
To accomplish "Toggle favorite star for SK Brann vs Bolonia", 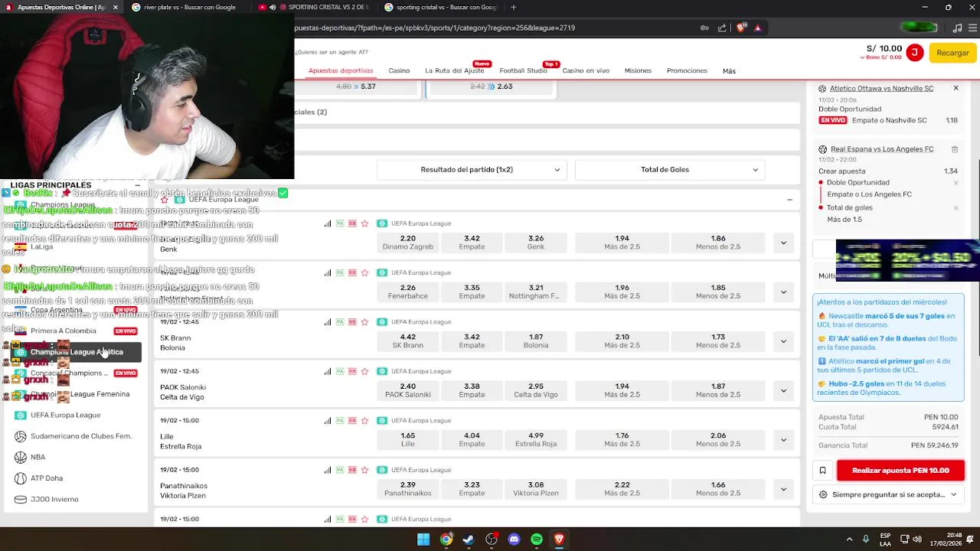I will (x=364, y=322).
